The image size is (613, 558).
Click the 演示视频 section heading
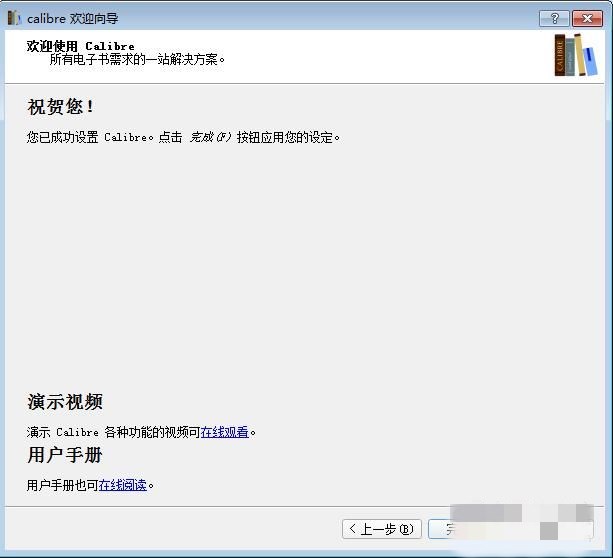pyautogui.click(x=65, y=402)
